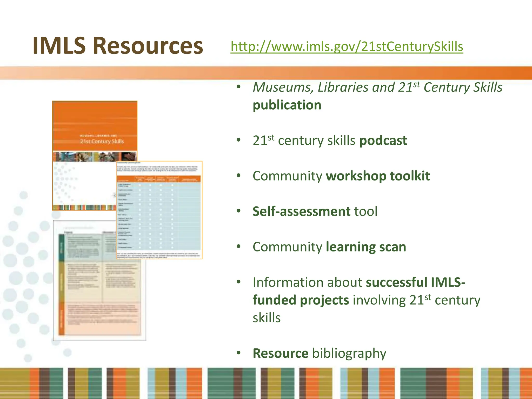Click the '21st century skills podcast' bullet text
Image resolution: width=532 pixels, height=399 pixels.
point(330,141)
